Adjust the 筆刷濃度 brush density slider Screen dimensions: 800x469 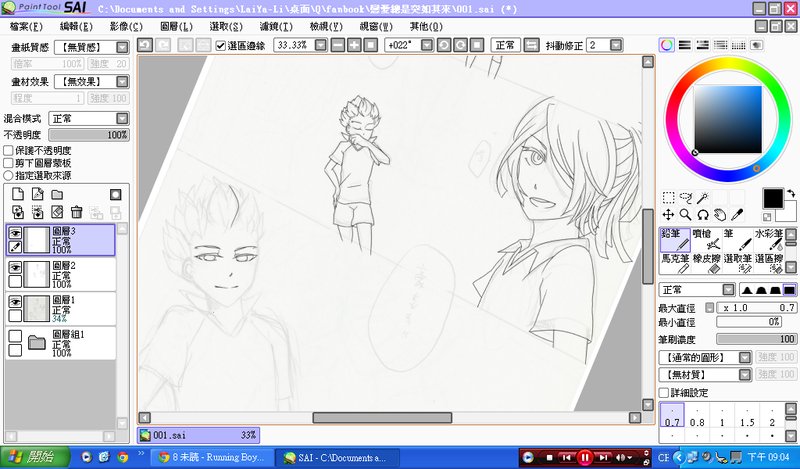pyautogui.click(x=757, y=339)
